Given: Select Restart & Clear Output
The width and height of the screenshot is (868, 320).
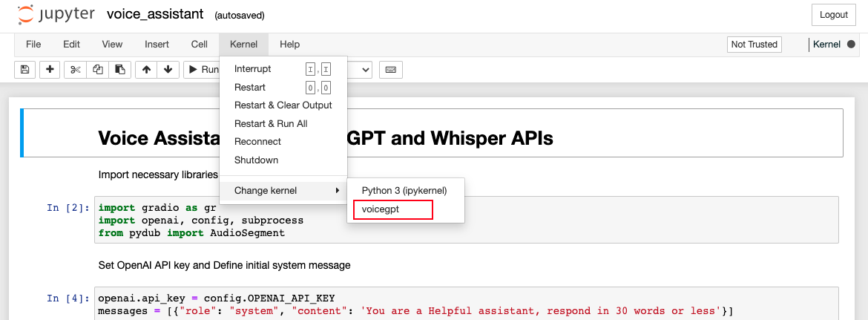Looking at the screenshot, I should [x=283, y=105].
